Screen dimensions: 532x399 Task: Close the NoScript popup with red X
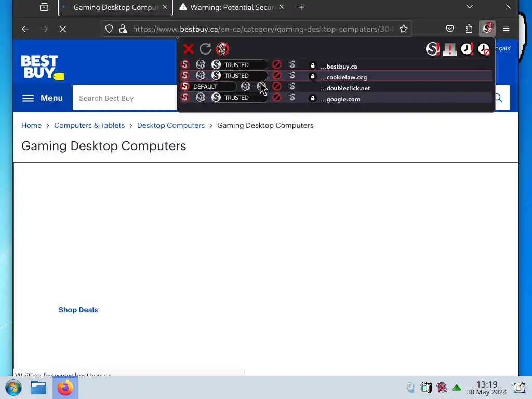click(x=188, y=49)
